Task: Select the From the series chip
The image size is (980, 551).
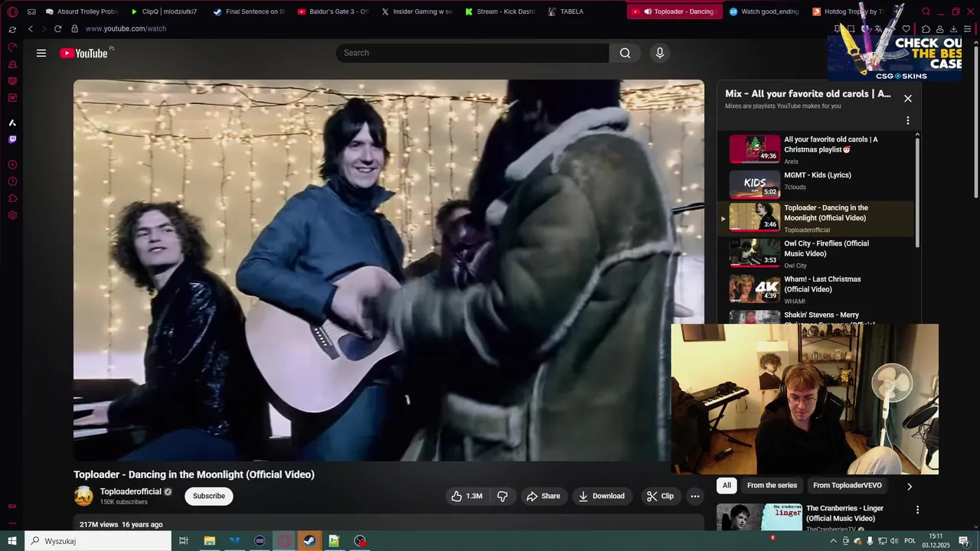Action: pos(772,485)
